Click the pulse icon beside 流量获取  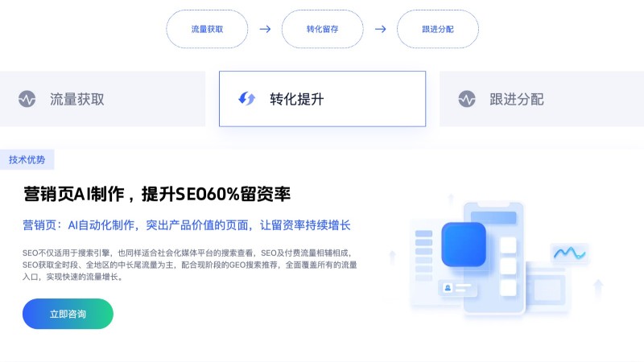(x=27, y=99)
